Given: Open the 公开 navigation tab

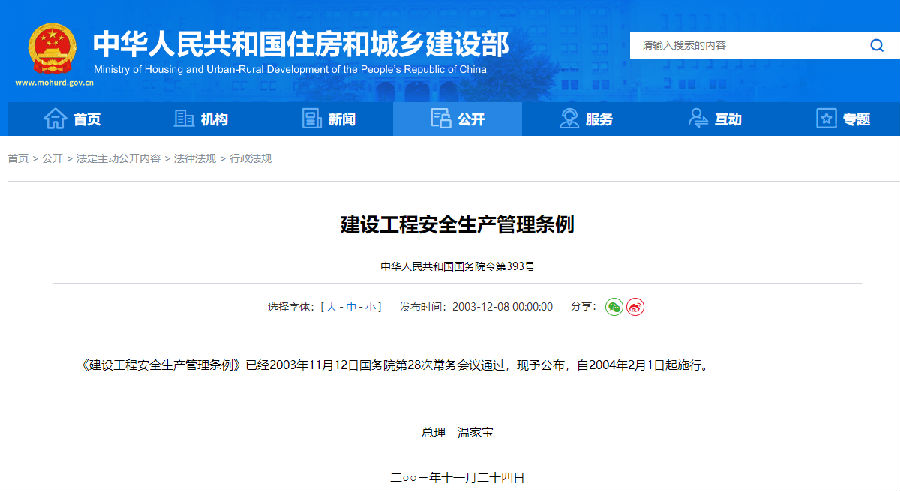Looking at the screenshot, I should (457, 119).
